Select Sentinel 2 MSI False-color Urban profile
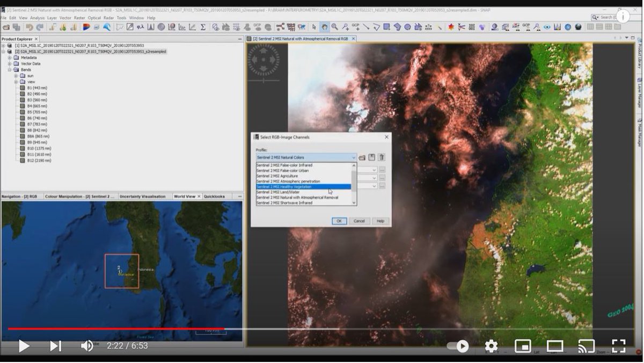644x363 pixels. pos(304,171)
